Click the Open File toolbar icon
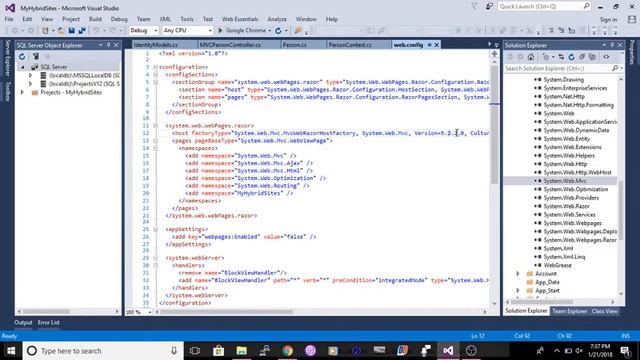 [61, 31]
